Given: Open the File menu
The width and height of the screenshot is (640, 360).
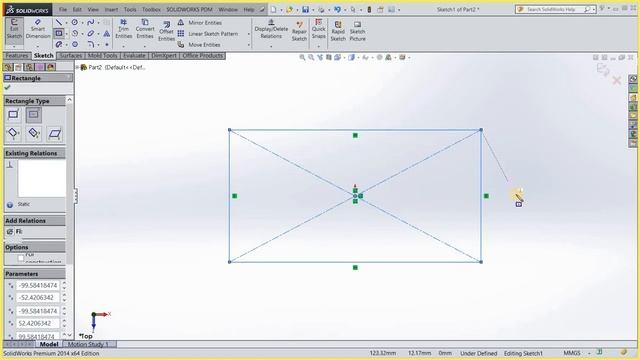Looking at the screenshot, I should (x=63, y=9).
